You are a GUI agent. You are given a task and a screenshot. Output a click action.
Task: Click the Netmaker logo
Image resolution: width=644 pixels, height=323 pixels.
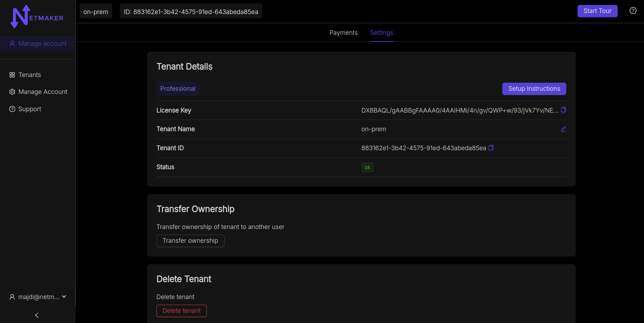click(37, 17)
